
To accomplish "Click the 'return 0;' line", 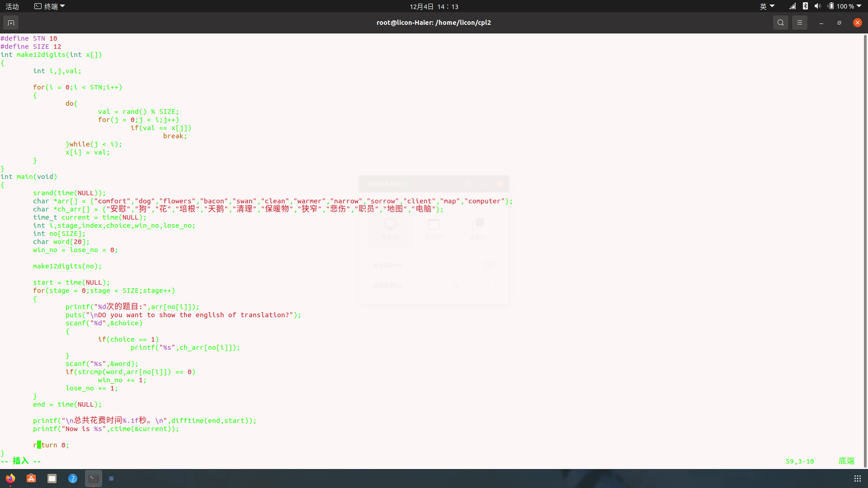I will click(x=51, y=445).
